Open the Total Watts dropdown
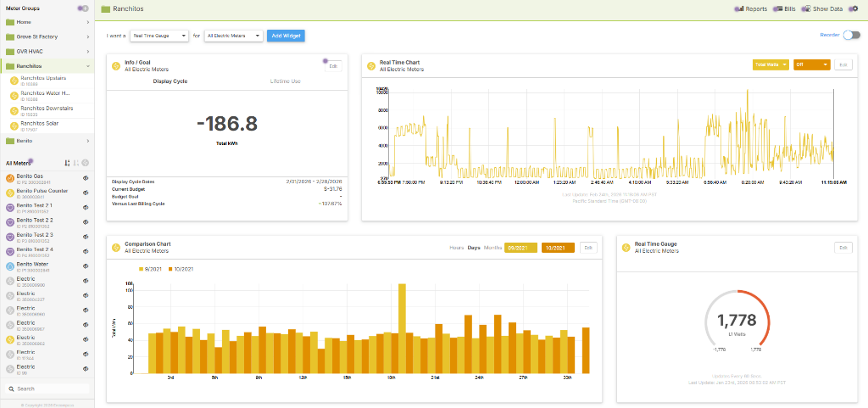This screenshot has width=868, height=408. tap(771, 64)
